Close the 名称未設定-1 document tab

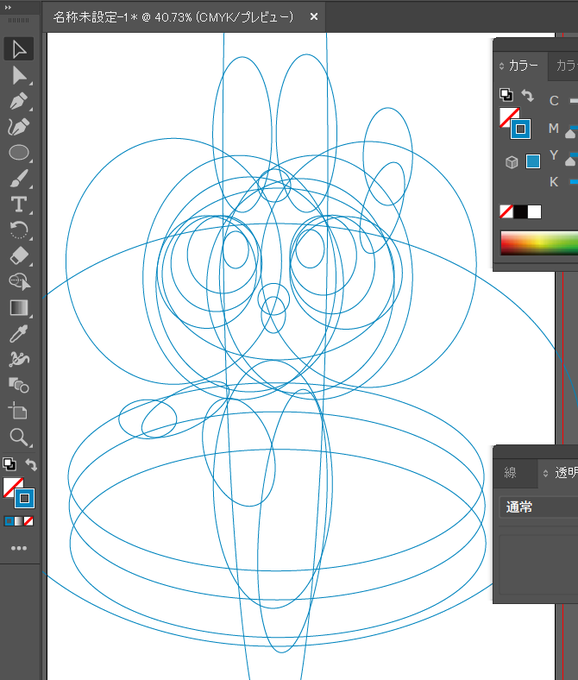(314, 17)
